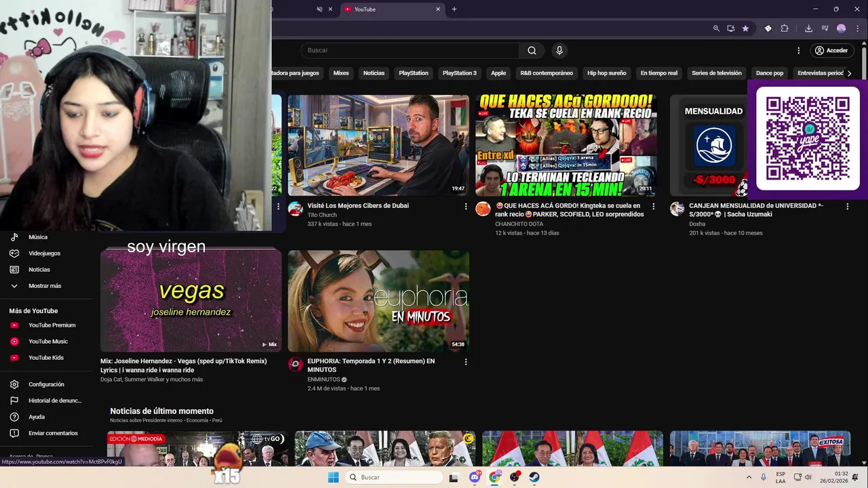
Task: Open ENMINUTOS channel name
Action: pos(323,380)
